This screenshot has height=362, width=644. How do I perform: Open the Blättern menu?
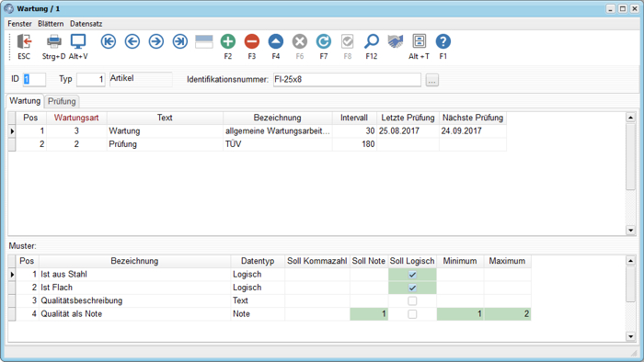(x=51, y=24)
